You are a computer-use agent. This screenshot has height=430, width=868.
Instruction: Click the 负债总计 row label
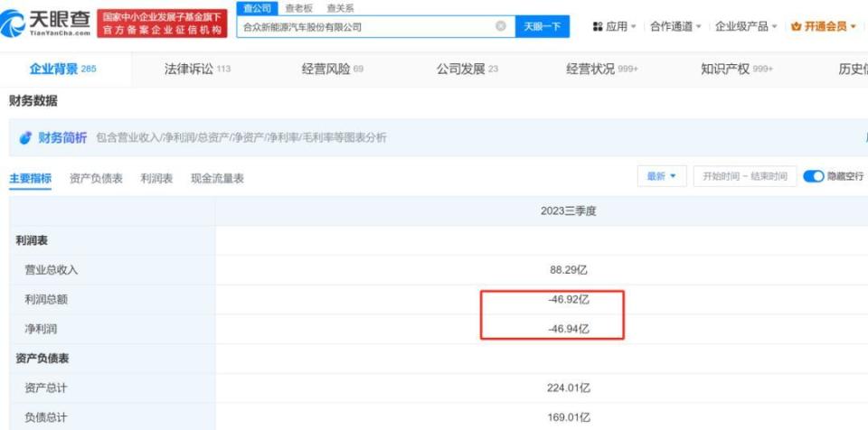[x=46, y=417]
